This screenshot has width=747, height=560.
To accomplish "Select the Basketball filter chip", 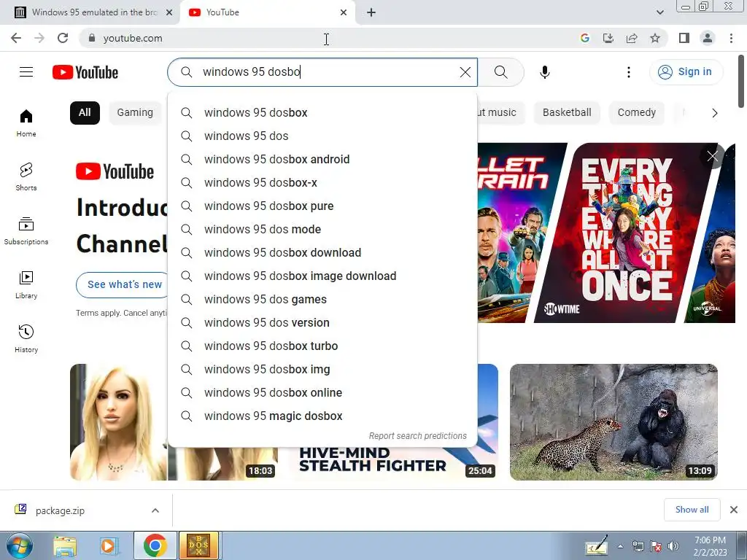I will (567, 113).
